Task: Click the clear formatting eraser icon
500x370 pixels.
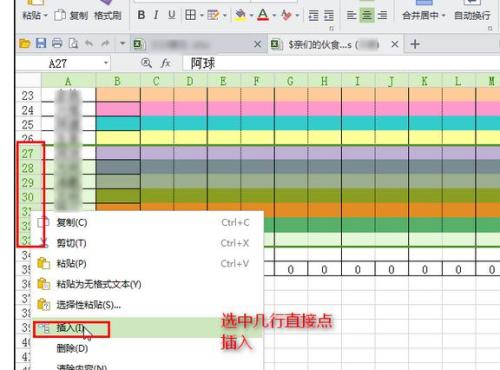Action: click(286, 15)
